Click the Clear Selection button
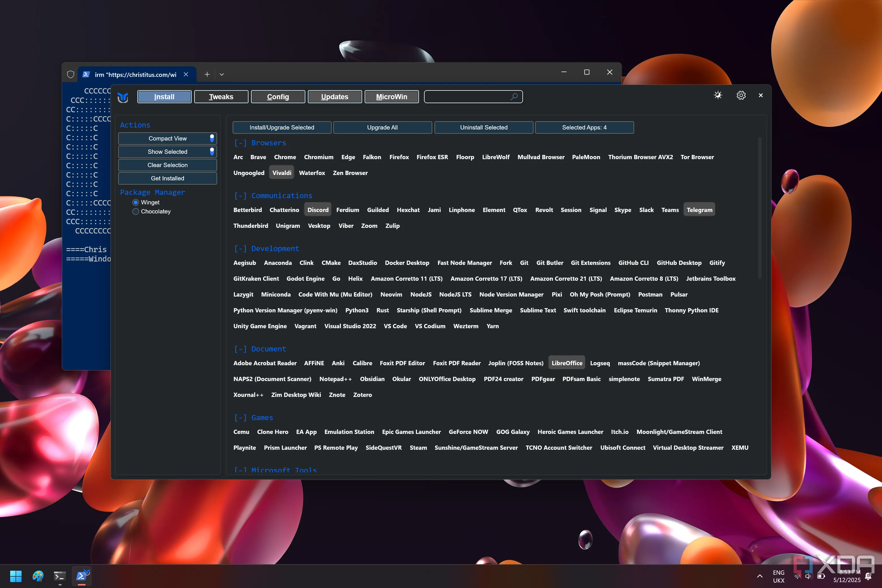 pyautogui.click(x=168, y=165)
